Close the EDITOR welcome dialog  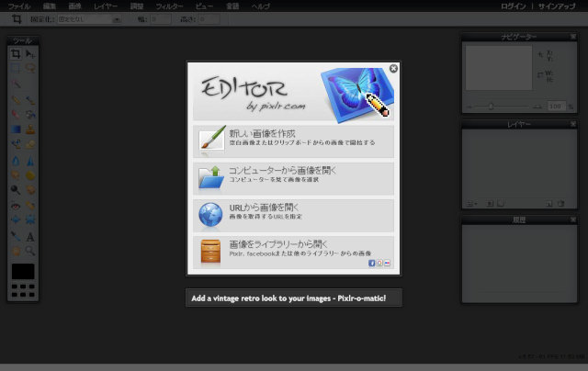click(x=393, y=69)
